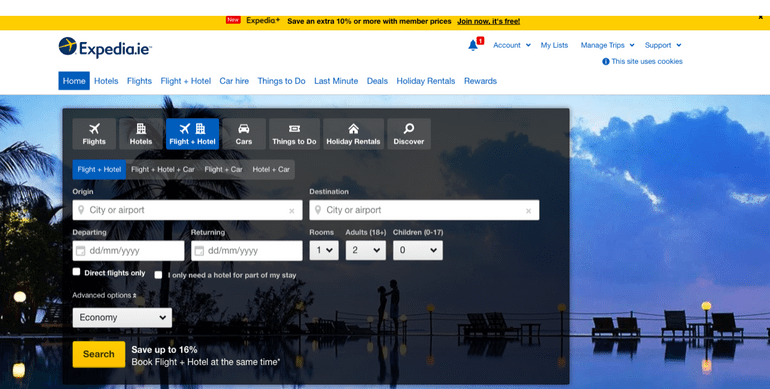Click the Destination city or airport field
This screenshot has height=389, width=770.
[x=424, y=210]
